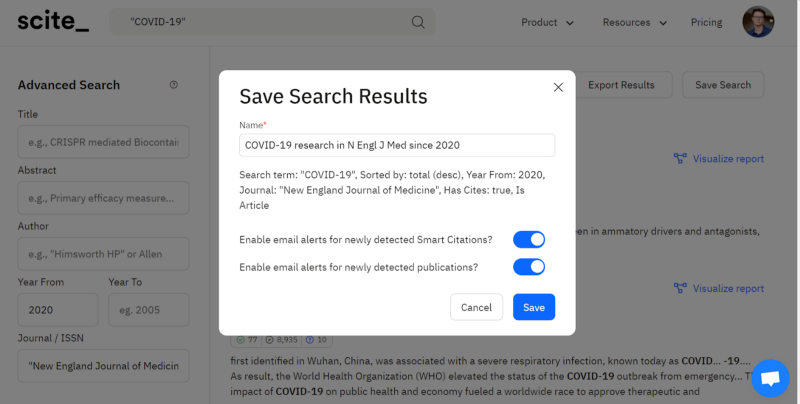This screenshot has width=800, height=404.
Task: Cancel saving the search
Action: (476, 307)
